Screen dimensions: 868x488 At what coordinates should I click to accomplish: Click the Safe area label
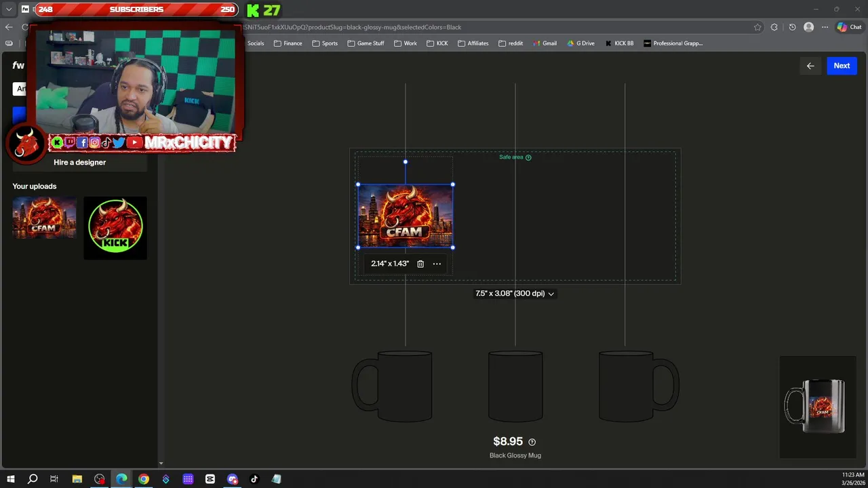pyautogui.click(x=511, y=157)
